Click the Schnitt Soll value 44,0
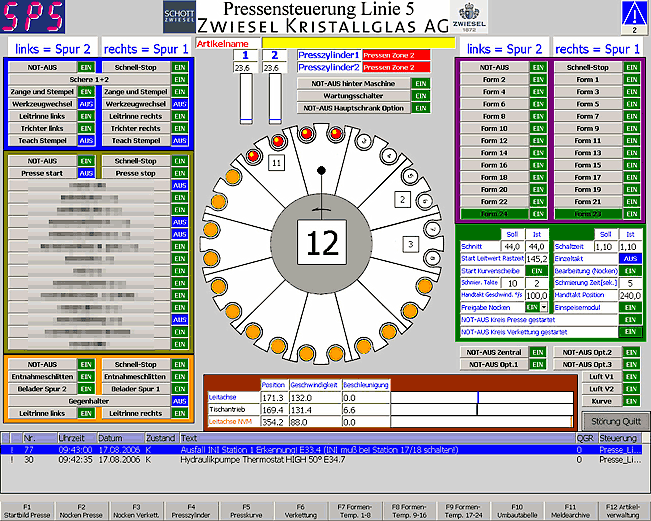 512,247
